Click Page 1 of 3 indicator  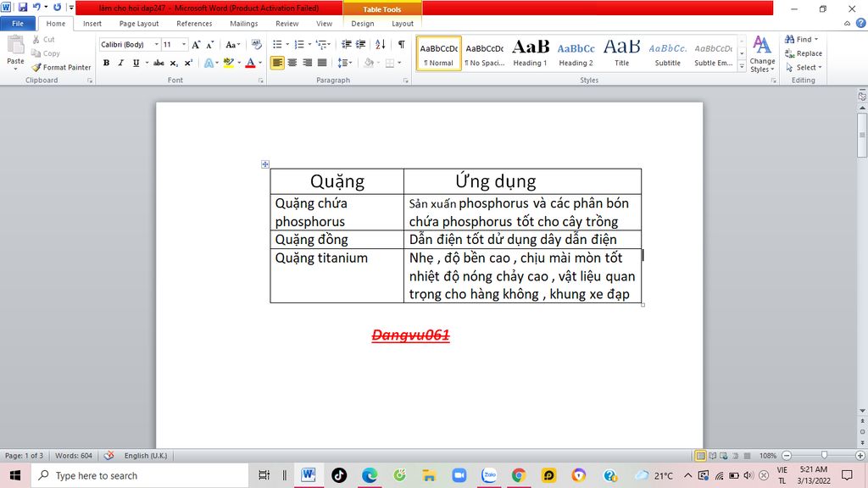click(24, 456)
